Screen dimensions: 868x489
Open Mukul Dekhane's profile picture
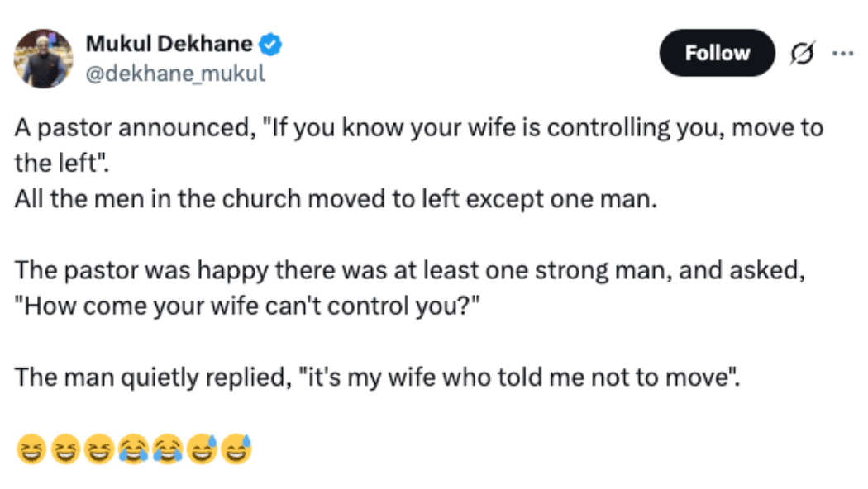(44, 59)
